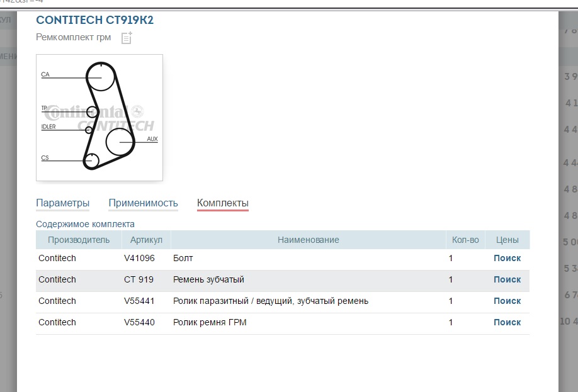Click the quantity 1 in the Ремень зубчатый row

(450, 279)
